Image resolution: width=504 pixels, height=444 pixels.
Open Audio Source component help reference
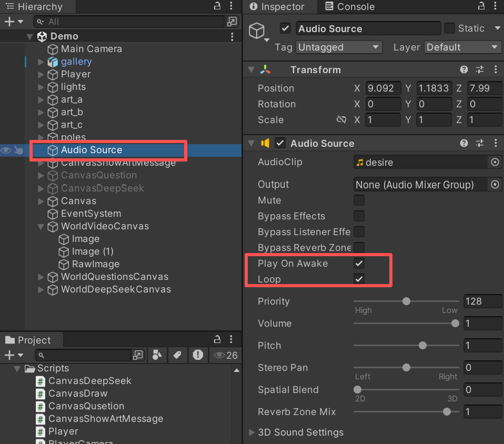pos(463,143)
